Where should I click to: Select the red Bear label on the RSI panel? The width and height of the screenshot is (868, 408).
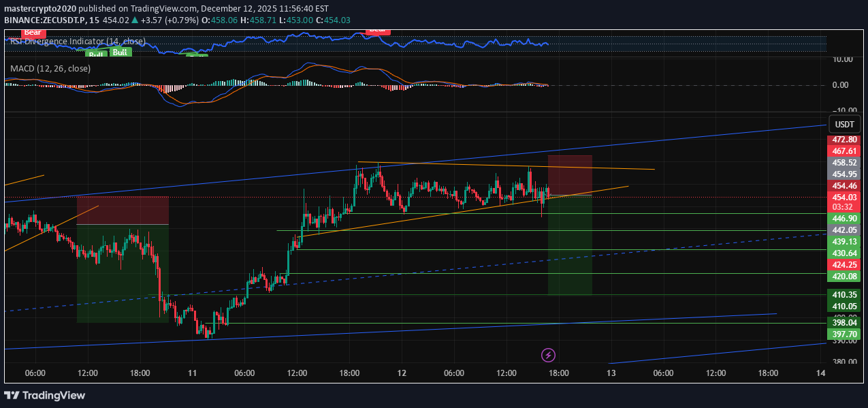(x=33, y=32)
